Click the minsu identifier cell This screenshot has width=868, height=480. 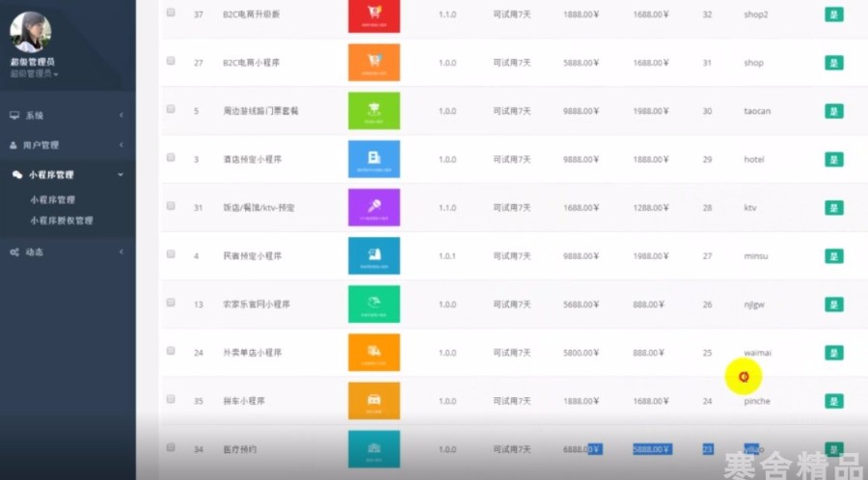pyautogui.click(x=755, y=256)
